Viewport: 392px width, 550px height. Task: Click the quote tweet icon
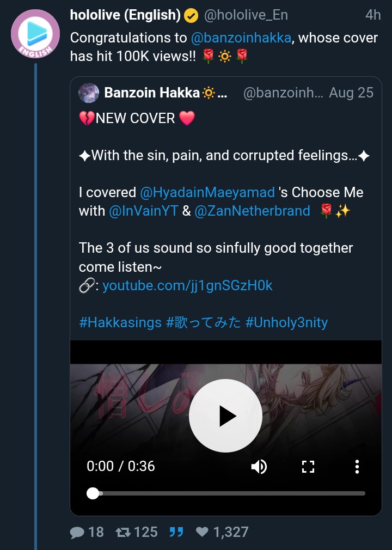pos(176,532)
